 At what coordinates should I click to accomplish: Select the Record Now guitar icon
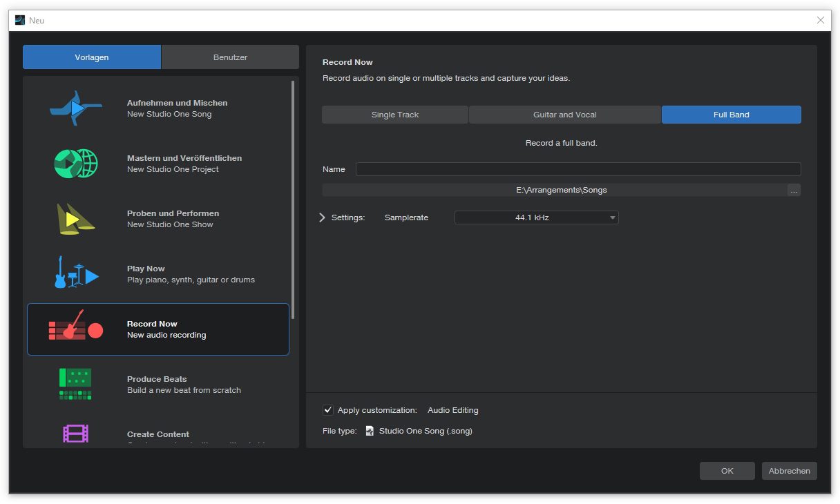[76, 329]
